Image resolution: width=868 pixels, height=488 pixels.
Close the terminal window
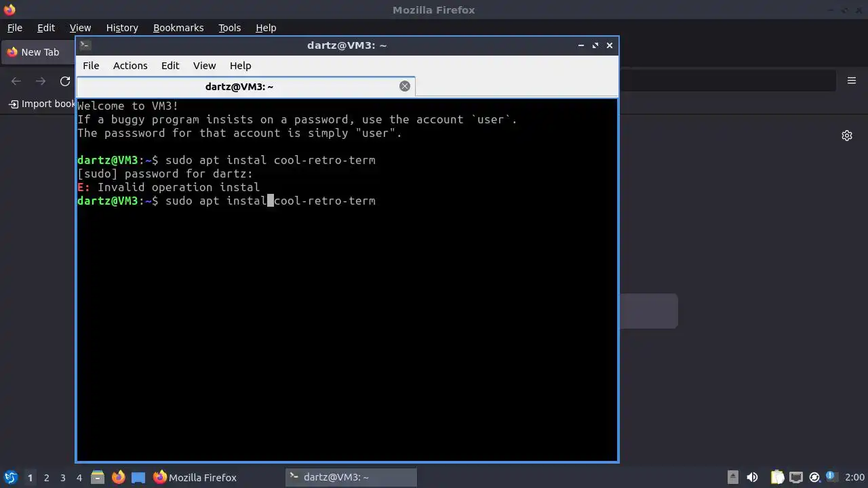click(x=610, y=45)
